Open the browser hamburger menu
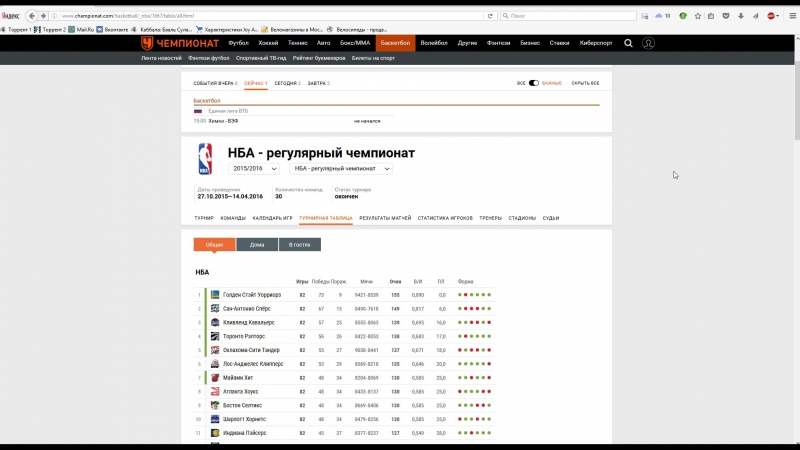 tap(792, 16)
